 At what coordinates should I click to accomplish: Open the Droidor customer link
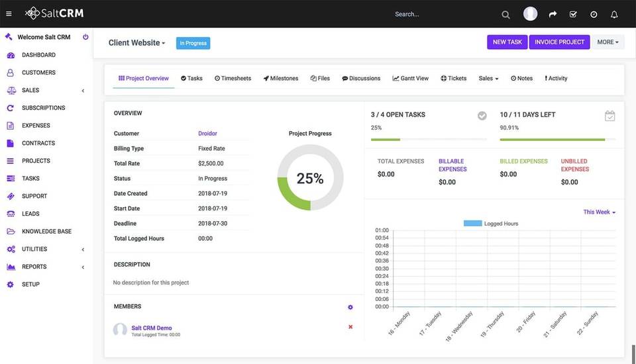(x=207, y=134)
